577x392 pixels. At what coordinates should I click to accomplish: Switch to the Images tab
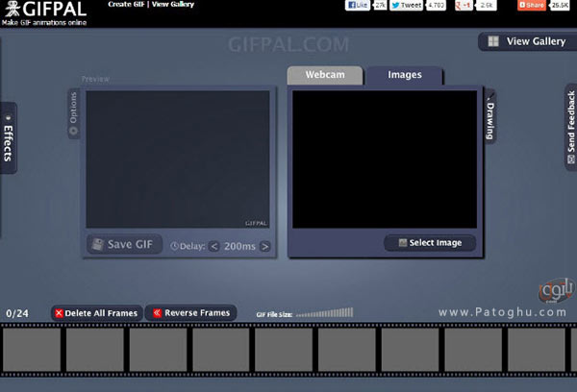[405, 75]
